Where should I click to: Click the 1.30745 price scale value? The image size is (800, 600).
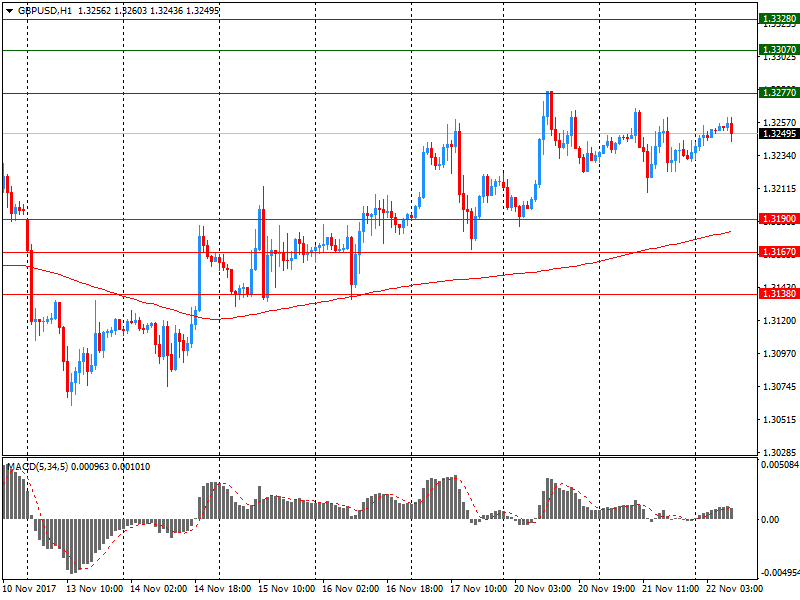pos(780,387)
